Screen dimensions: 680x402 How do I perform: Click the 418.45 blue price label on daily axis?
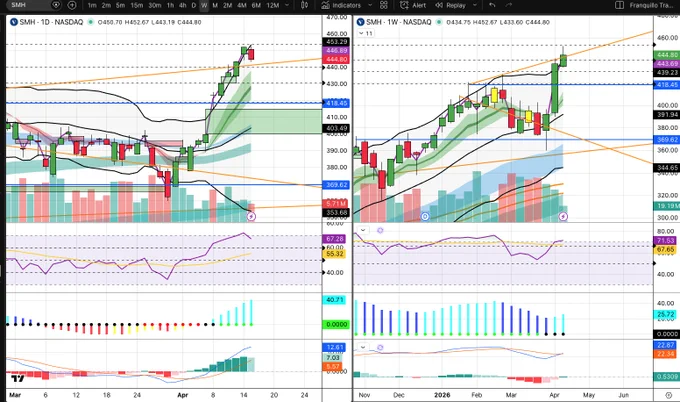(337, 103)
